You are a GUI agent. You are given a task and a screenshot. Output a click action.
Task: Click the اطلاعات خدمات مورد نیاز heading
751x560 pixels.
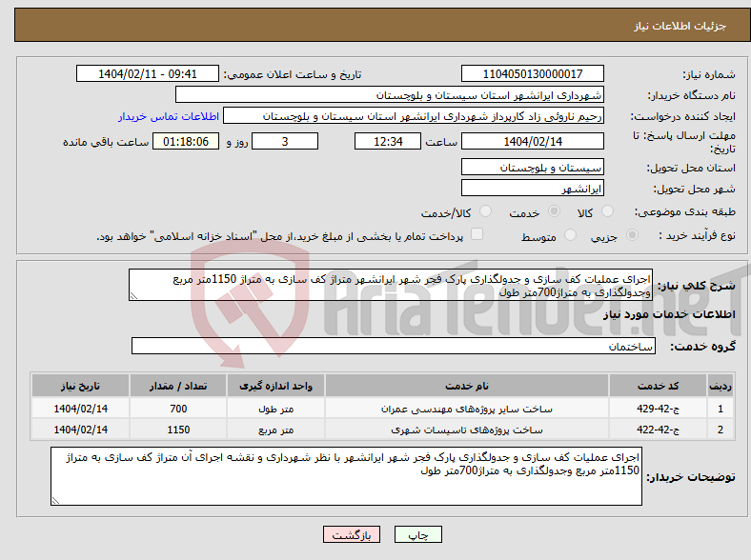pyautogui.click(x=669, y=314)
